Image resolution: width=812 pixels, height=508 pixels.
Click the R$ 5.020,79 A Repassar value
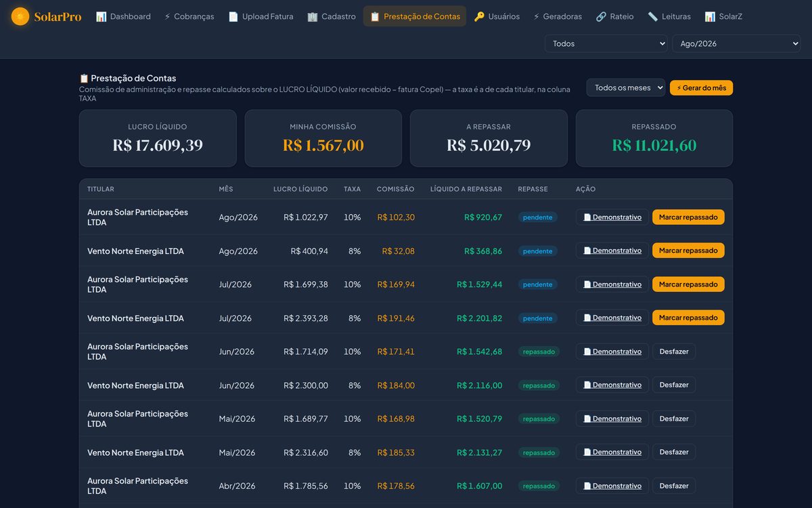tap(489, 146)
